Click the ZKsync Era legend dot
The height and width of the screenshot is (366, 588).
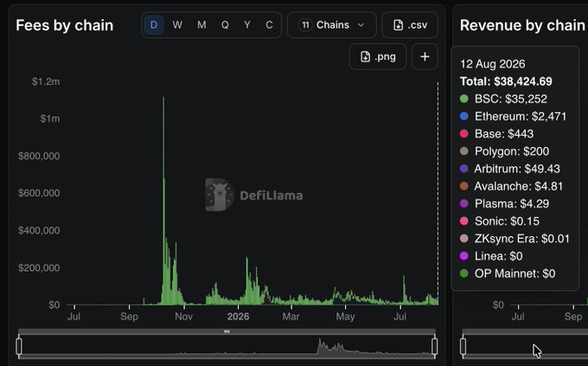pyautogui.click(x=463, y=238)
